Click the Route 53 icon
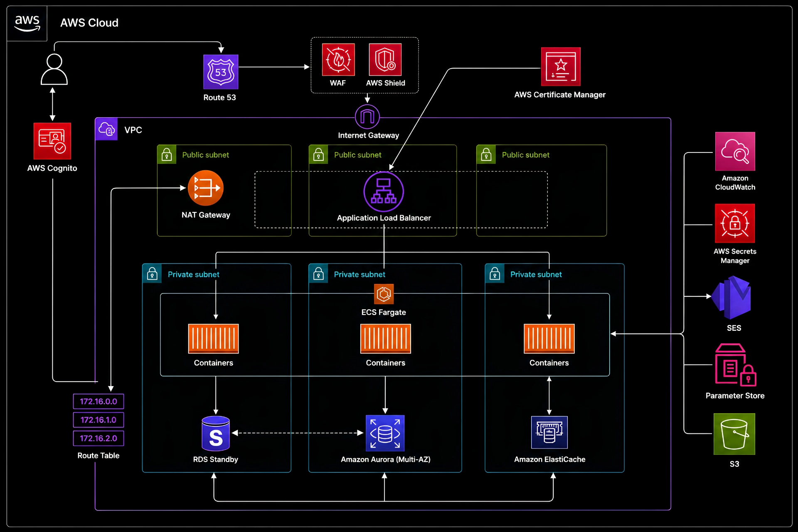Image resolution: width=798 pixels, height=532 pixels. point(221,72)
